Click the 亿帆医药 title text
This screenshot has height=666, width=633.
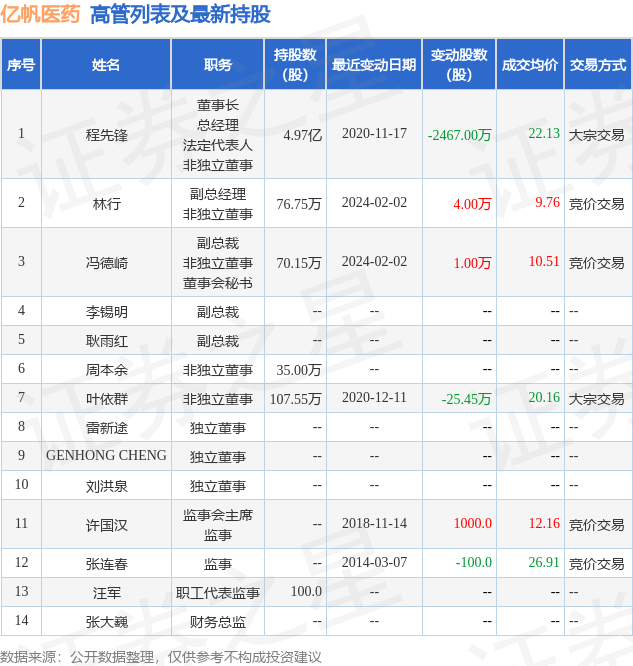pyautogui.click(x=40, y=14)
